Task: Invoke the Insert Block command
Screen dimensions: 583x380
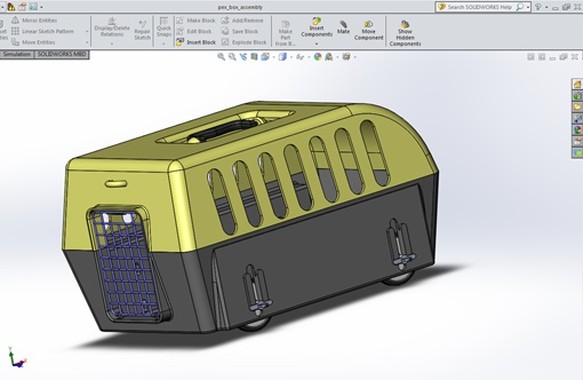Action: pyautogui.click(x=196, y=42)
